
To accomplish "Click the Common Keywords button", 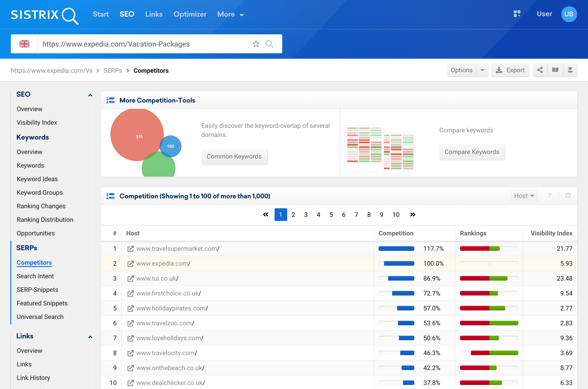I will point(234,156).
